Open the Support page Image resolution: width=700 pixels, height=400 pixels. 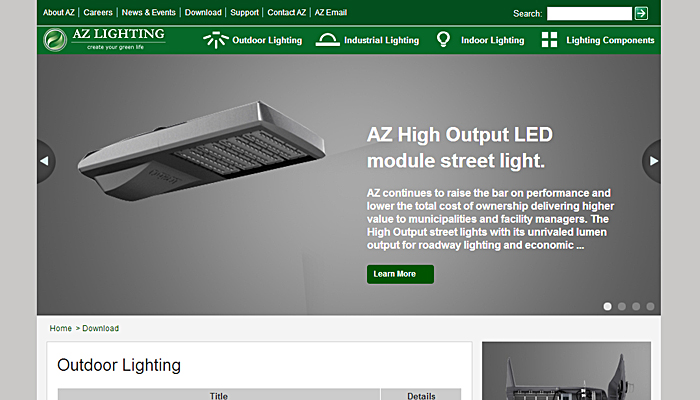pyautogui.click(x=245, y=12)
